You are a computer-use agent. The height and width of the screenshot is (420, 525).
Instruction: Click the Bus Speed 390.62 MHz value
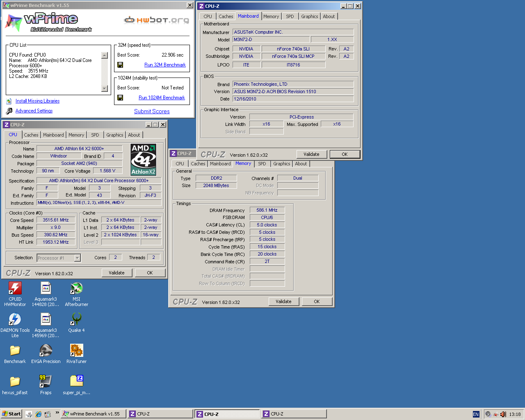tap(56, 235)
